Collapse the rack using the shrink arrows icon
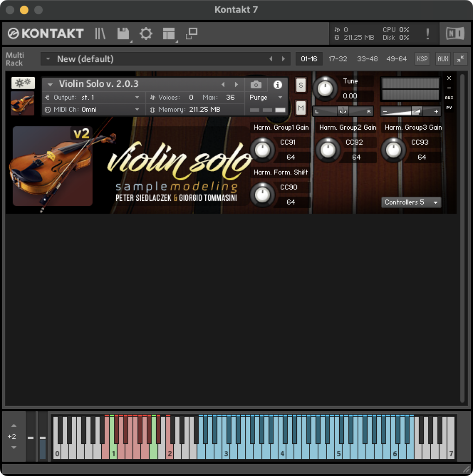473x476 pixels. pyautogui.click(x=460, y=59)
